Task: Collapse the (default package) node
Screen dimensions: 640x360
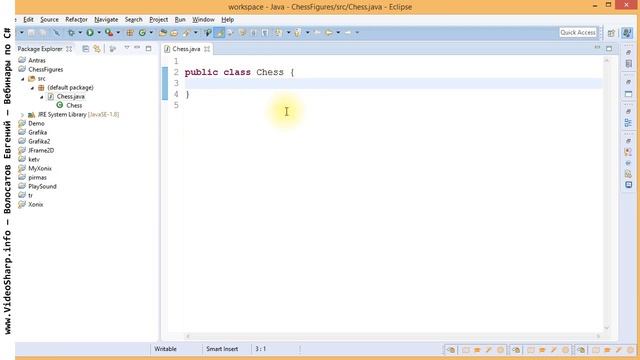Action: pyautogui.click(x=32, y=88)
